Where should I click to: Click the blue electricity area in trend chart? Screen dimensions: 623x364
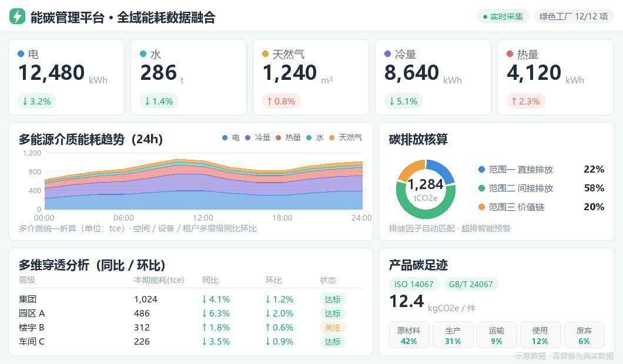pyautogui.click(x=203, y=201)
